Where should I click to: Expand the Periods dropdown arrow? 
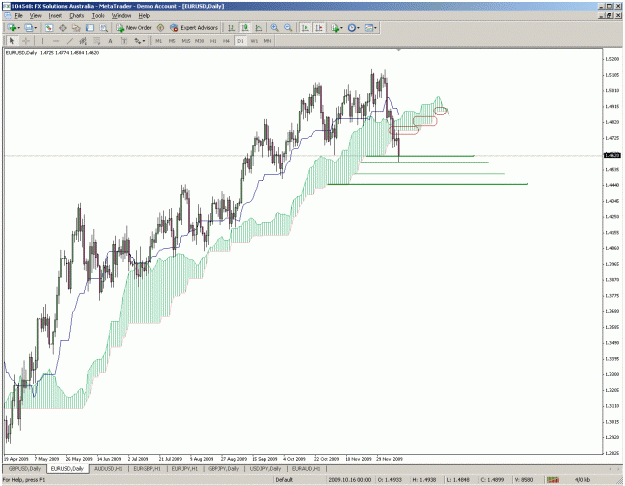[358, 28]
